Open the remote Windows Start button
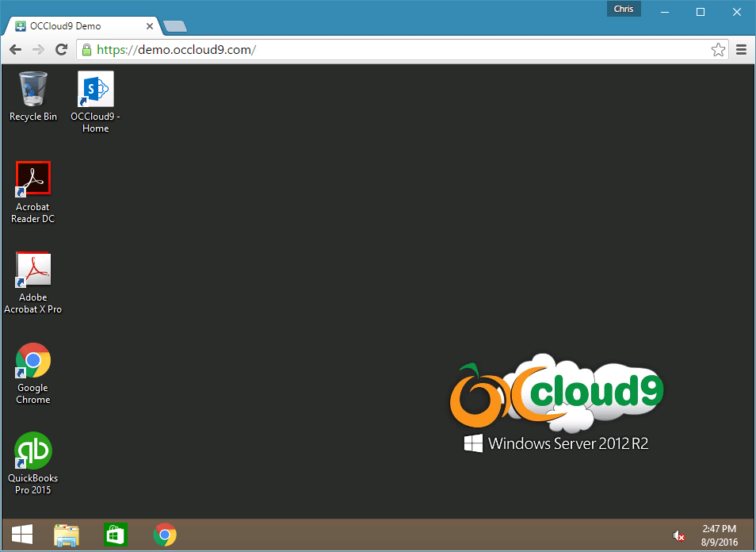 point(22,535)
